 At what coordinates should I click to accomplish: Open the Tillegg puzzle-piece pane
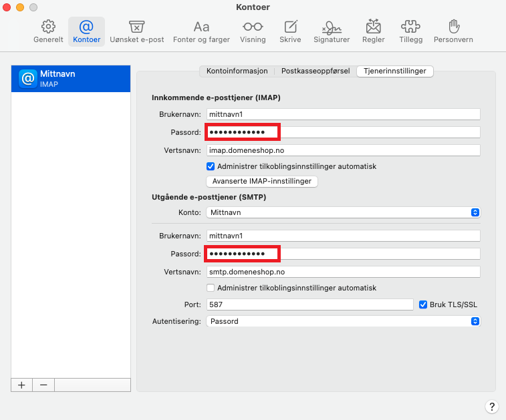(x=411, y=31)
